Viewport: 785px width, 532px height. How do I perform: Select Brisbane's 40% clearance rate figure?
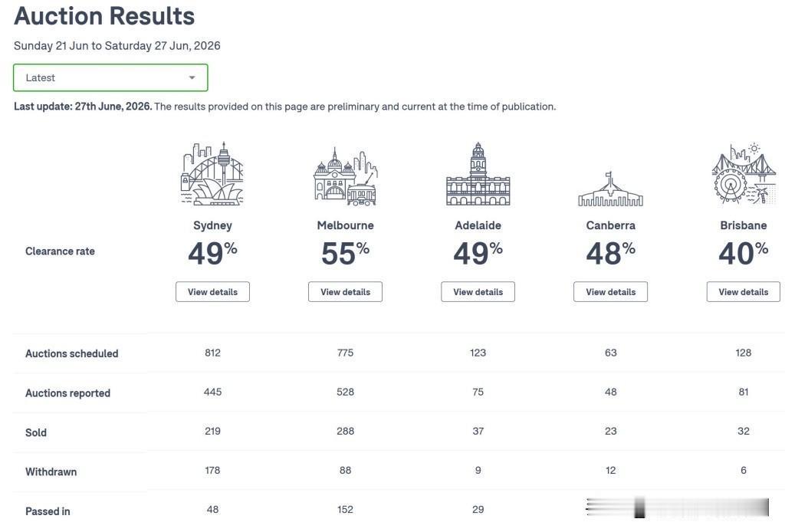pyautogui.click(x=744, y=253)
